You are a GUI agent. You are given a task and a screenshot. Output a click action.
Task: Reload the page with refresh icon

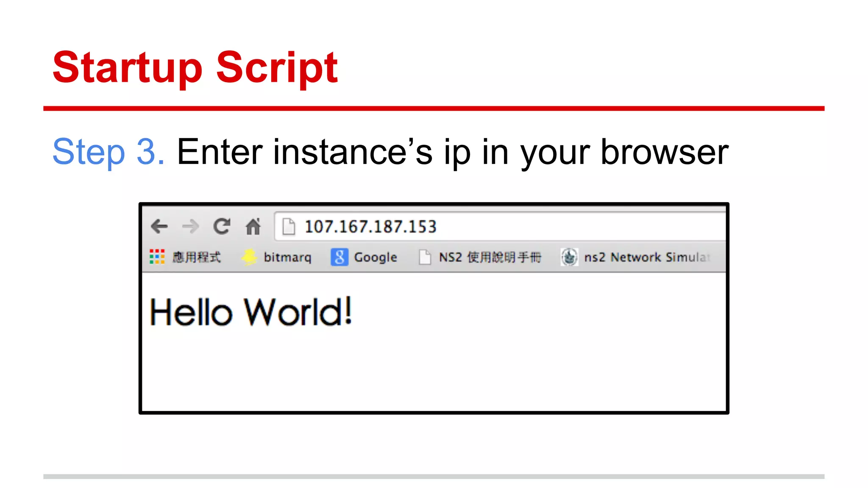coord(222,226)
